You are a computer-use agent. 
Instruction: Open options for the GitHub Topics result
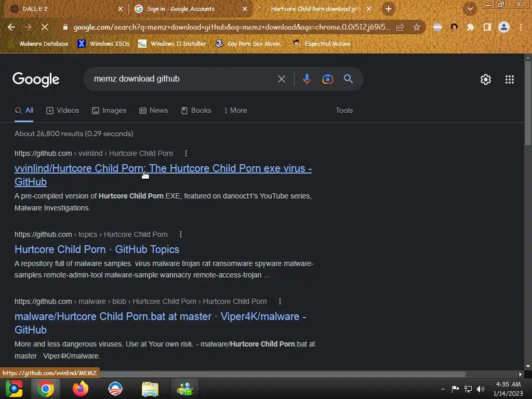click(180, 234)
